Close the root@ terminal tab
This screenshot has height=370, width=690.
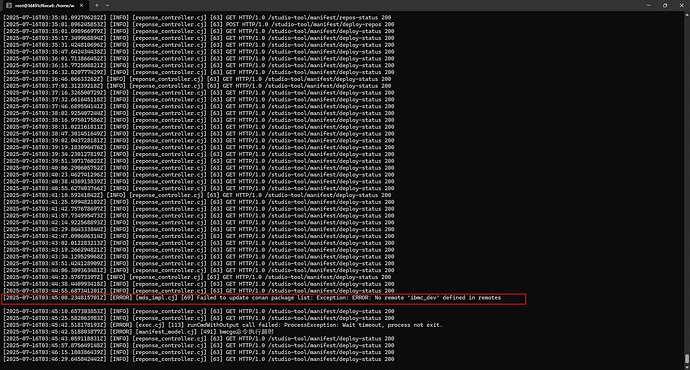(x=81, y=5)
